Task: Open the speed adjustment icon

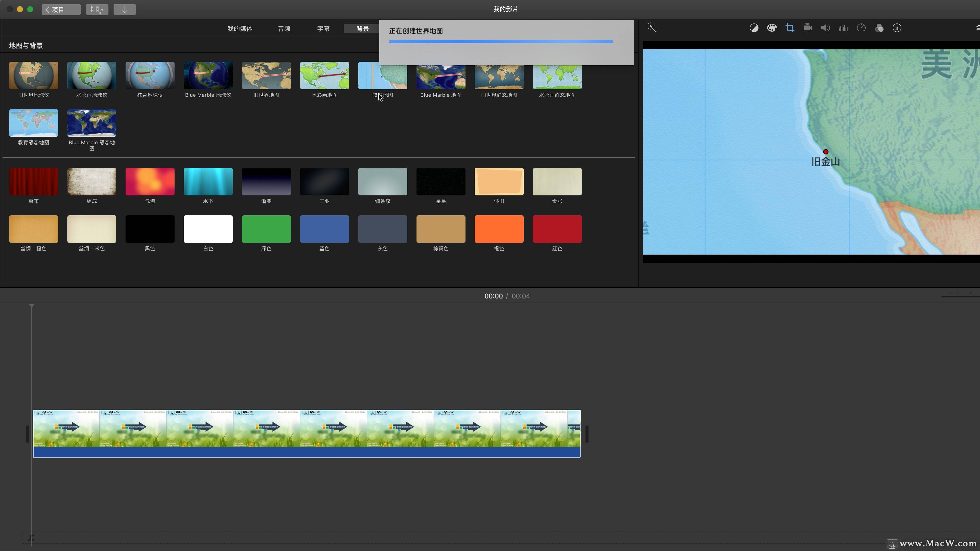Action: (861, 28)
